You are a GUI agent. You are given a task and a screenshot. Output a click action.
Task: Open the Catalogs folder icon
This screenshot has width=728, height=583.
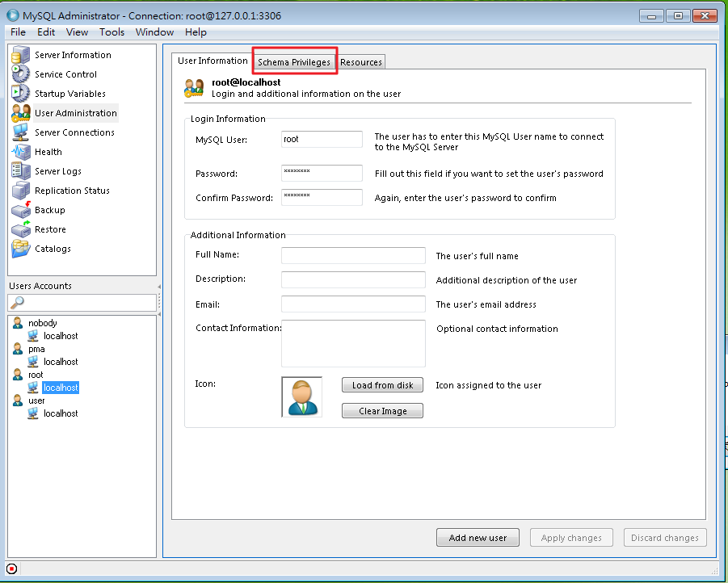[21, 249]
